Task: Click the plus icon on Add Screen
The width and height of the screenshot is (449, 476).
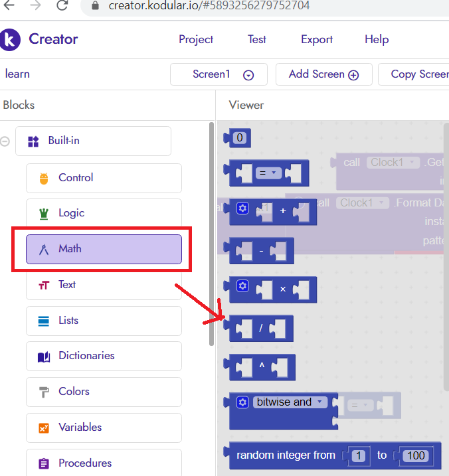Action: pos(353,75)
